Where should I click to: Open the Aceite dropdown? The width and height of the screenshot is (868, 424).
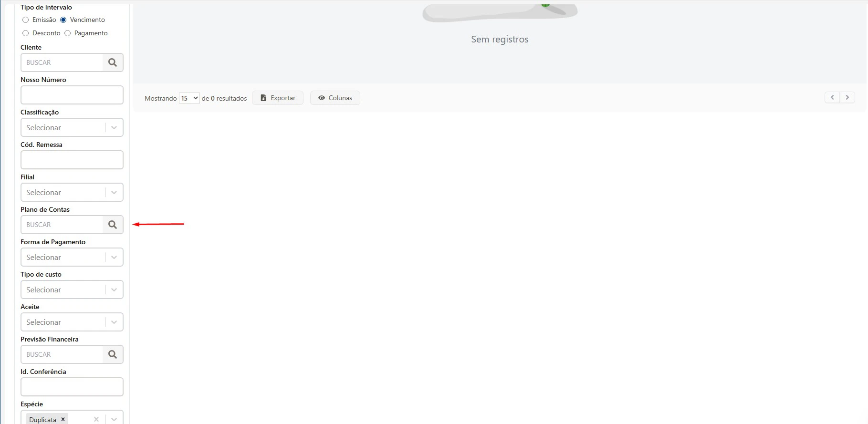(72, 322)
